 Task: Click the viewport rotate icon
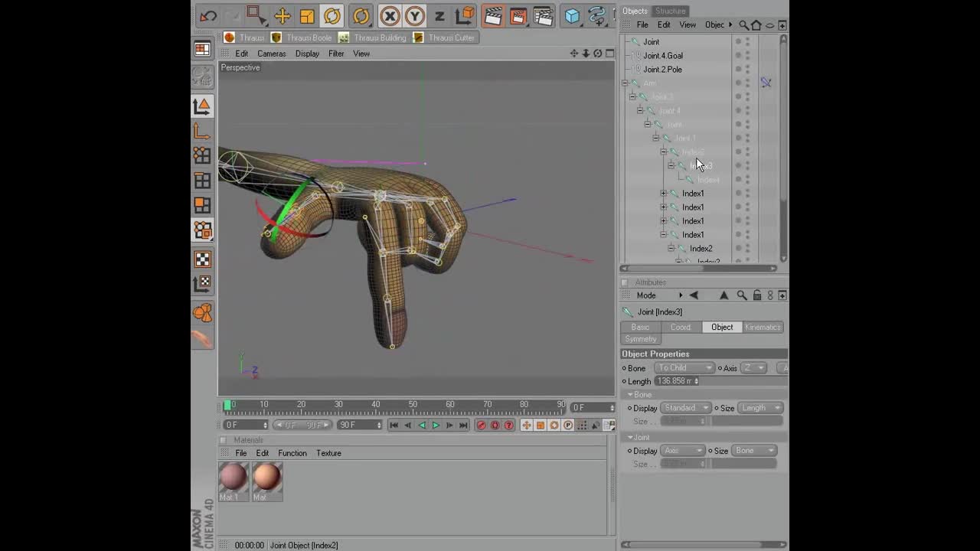(598, 54)
